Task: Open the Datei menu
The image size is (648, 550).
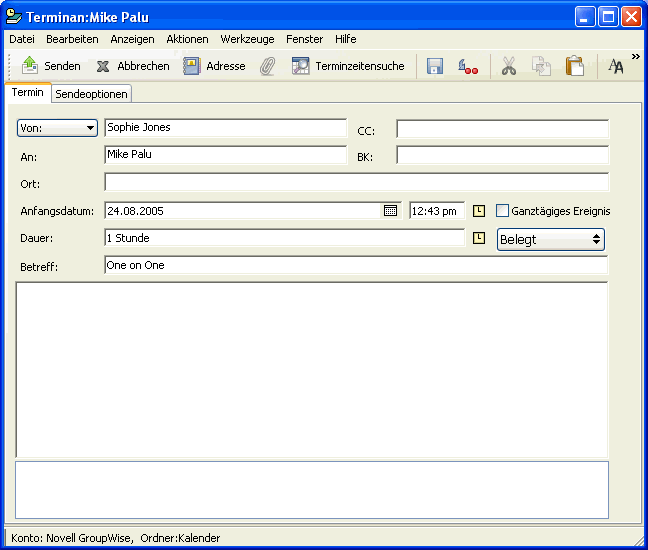Action: tap(22, 39)
